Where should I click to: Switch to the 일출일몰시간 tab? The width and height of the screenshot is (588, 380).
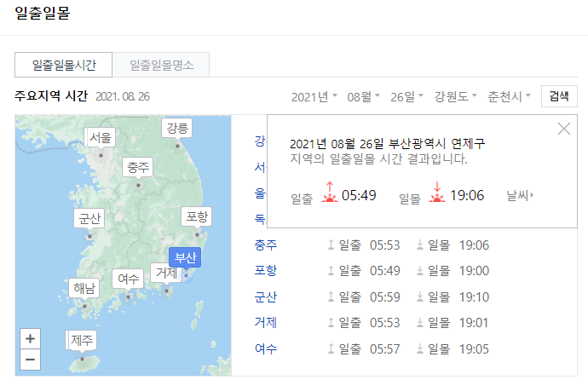coord(64,65)
